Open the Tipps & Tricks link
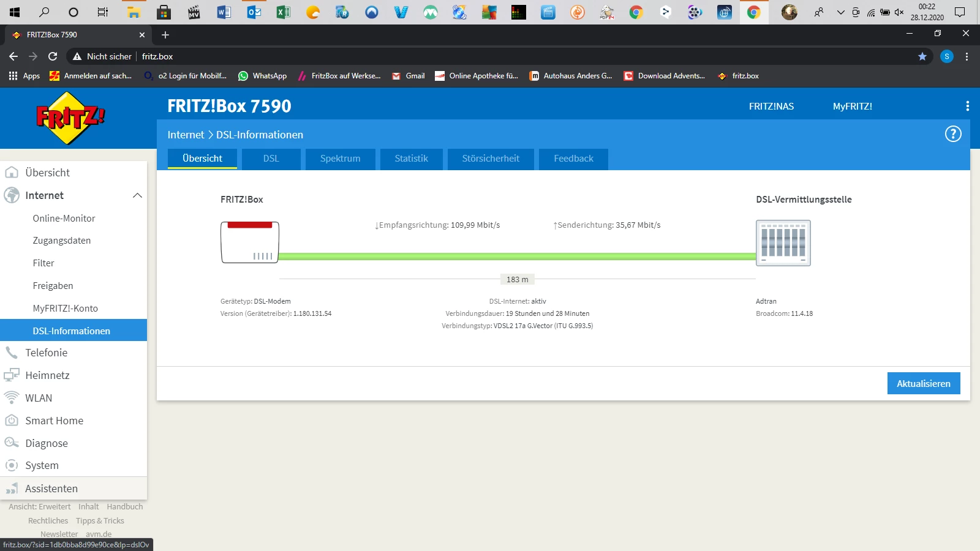Viewport: 980px width, 551px height. coord(100,521)
